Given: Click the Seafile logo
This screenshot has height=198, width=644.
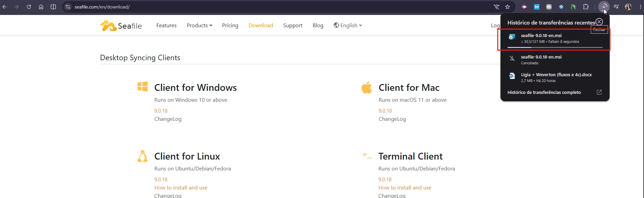Looking at the screenshot, I should coord(121,26).
